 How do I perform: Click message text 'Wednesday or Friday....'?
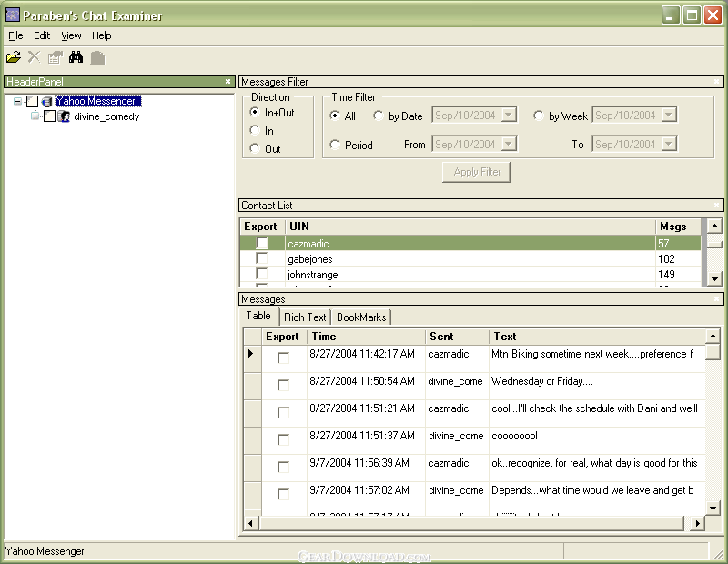(541, 381)
